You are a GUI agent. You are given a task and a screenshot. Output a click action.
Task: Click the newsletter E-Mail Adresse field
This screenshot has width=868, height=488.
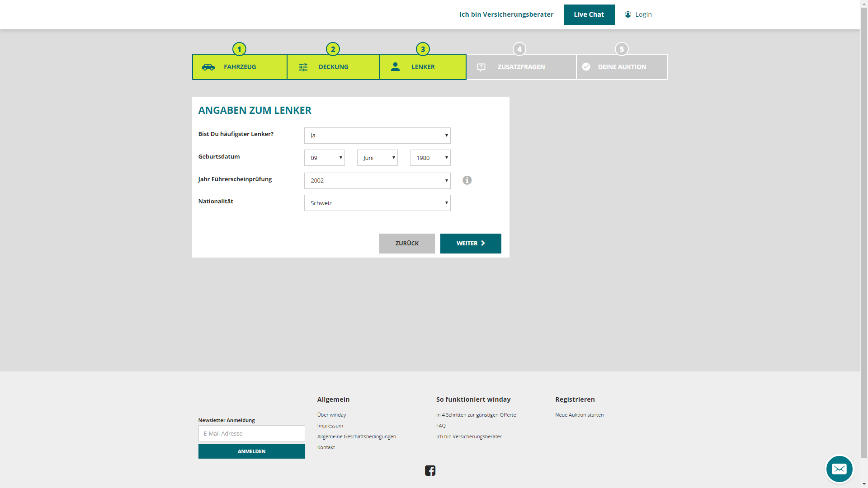click(x=251, y=433)
